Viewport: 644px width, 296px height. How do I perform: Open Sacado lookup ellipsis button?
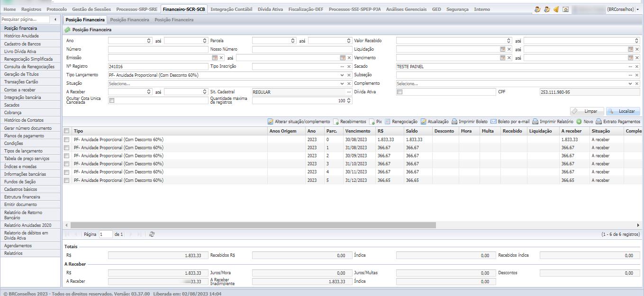click(630, 67)
